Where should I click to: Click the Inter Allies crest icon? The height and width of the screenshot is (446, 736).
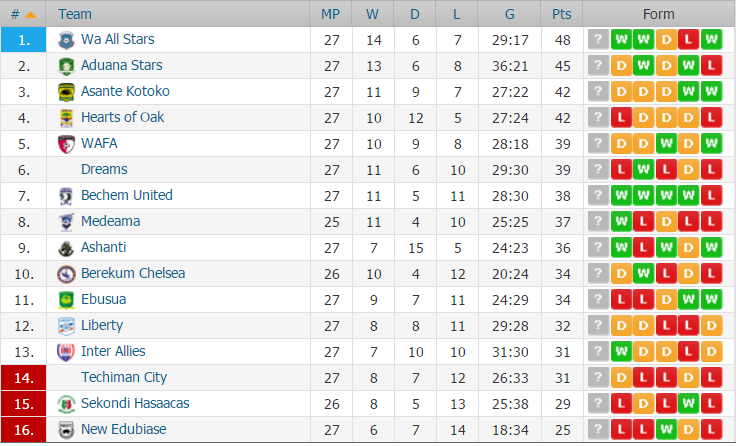[66, 352]
